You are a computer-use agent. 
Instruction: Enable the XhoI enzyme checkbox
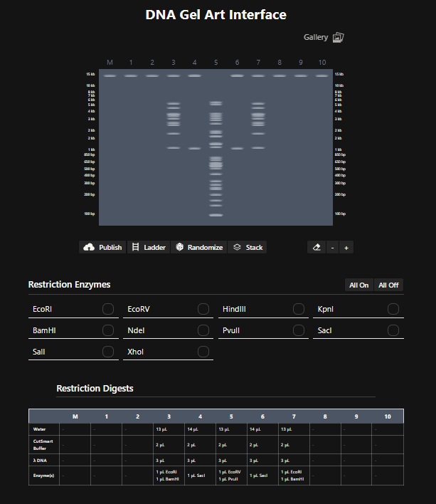point(203,352)
